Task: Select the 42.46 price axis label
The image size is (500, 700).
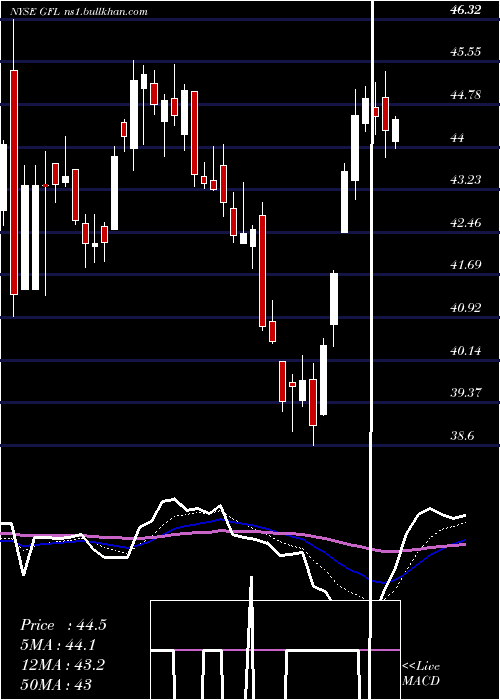Action: click(x=466, y=223)
